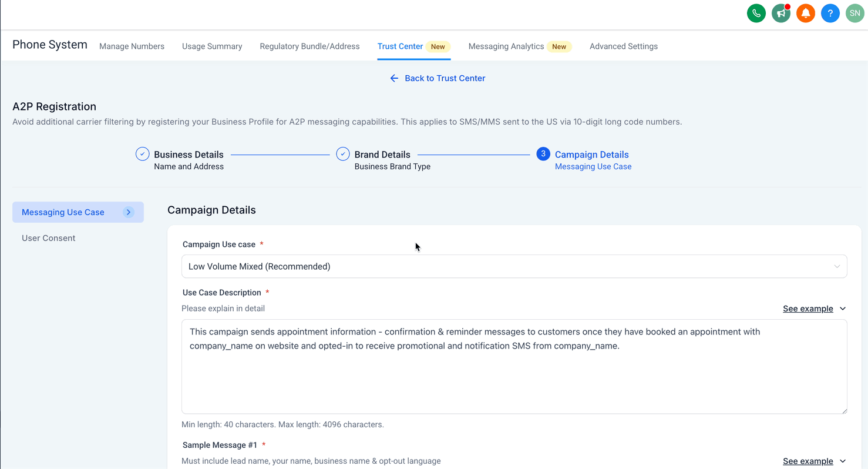Click the Business Details step label
868x469 pixels.
coord(189,155)
